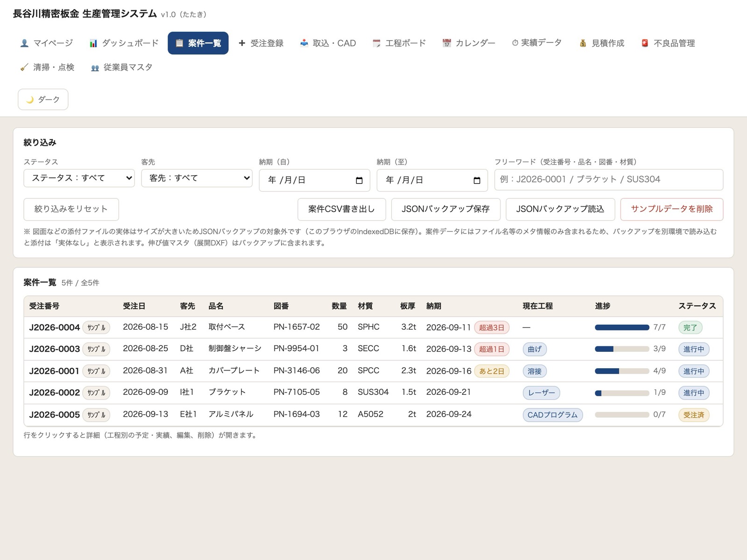Open マイページ person icon tab
Screen dimensions: 747x560
(24, 43)
